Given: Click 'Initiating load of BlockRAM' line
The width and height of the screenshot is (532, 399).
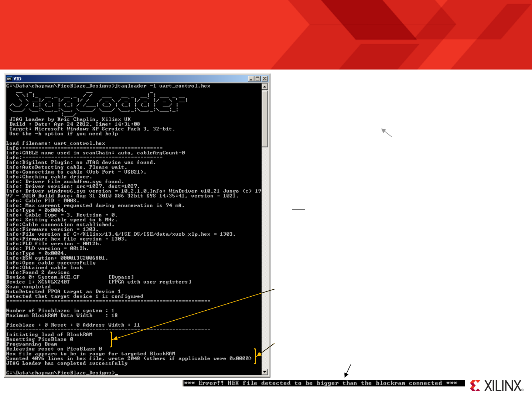Looking at the screenshot, I should pos(50,335).
